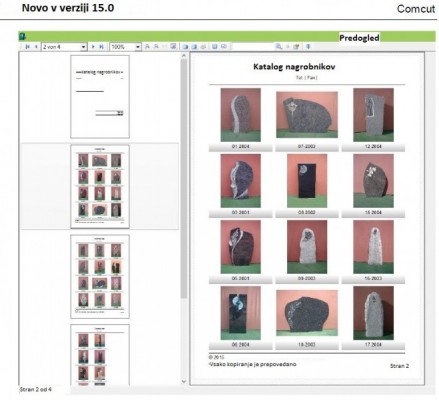The image size is (439, 400).
Task: Click the 10-2003 caption bar
Action: point(307,345)
